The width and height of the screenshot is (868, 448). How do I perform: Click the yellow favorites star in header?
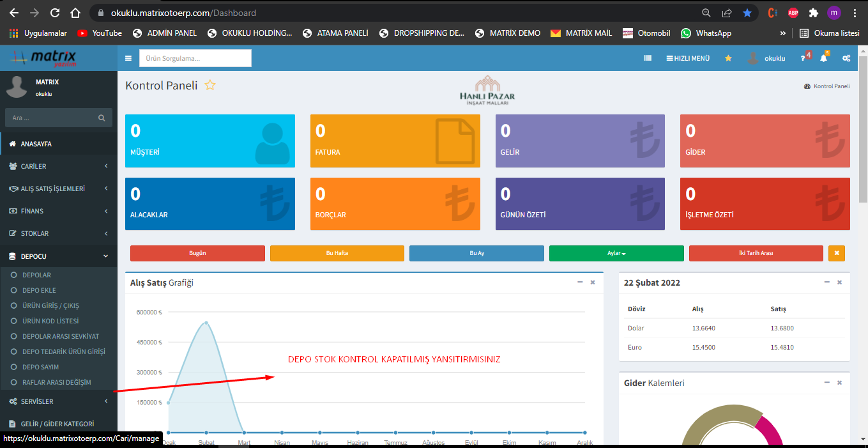pos(728,58)
